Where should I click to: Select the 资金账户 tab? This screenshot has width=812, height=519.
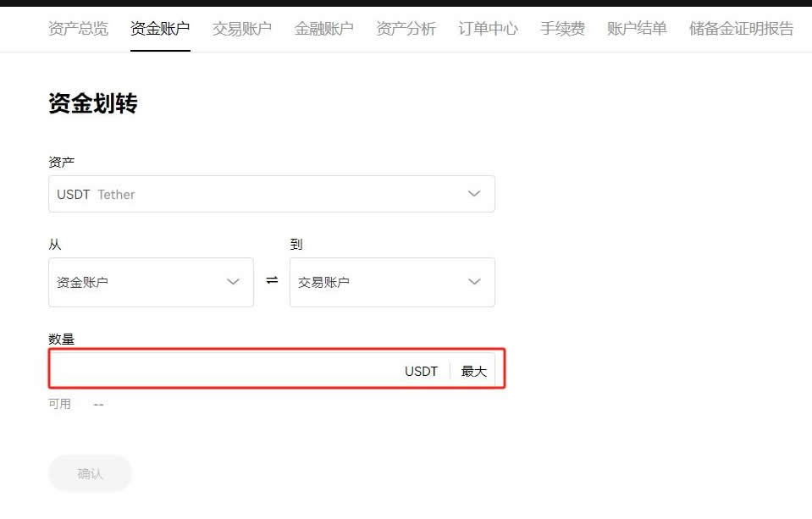click(160, 26)
